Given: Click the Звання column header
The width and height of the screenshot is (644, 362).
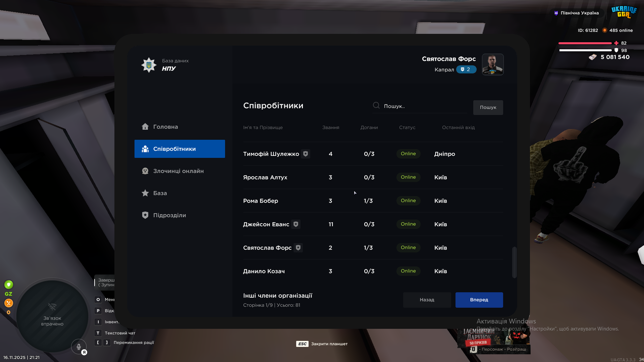Looking at the screenshot, I should tap(331, 128).
